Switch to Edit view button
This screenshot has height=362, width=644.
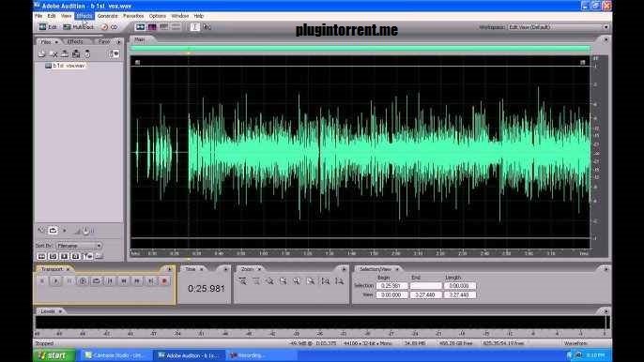click(x=48, y=27)
